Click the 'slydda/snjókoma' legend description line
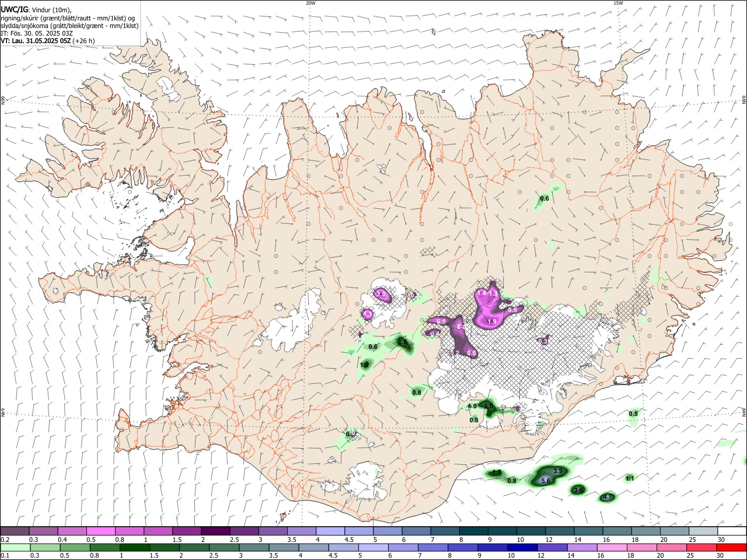The width and height of the screenshot is (747, 560). (x=69, y=26)
